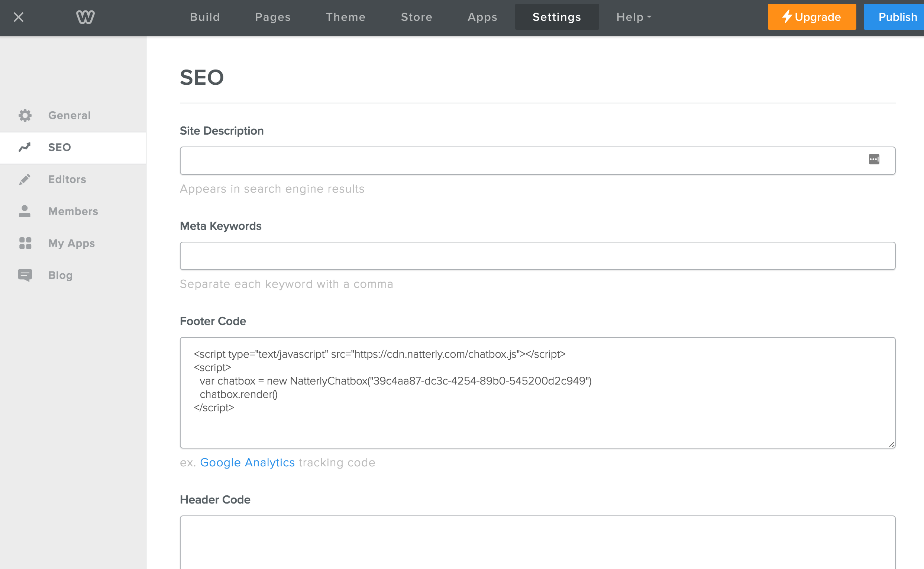Expand the Help dropdown menu
Screen dimensions: 924x569
(x=634, y=17)
